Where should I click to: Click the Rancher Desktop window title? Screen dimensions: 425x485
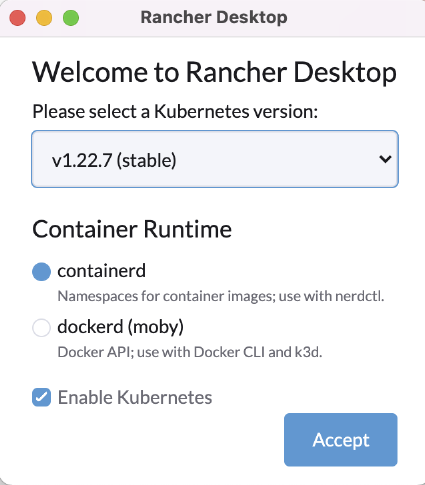[214, 17]
